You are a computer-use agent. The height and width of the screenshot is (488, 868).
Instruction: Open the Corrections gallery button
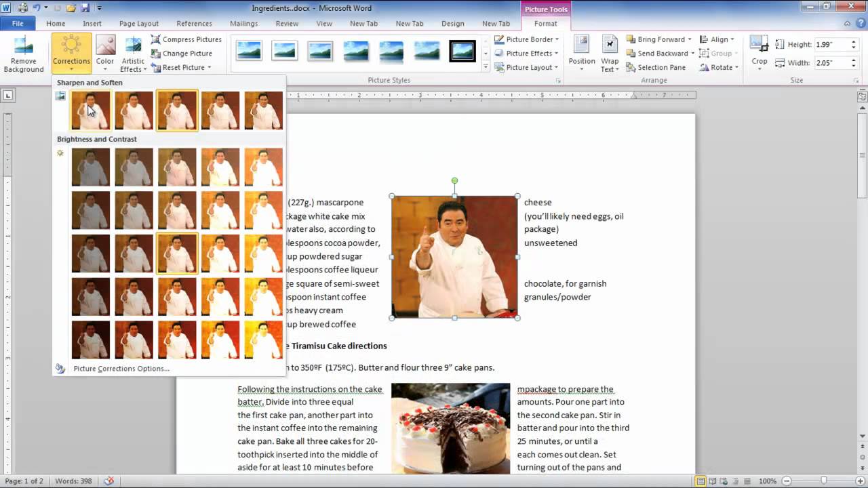click(71, 54)
